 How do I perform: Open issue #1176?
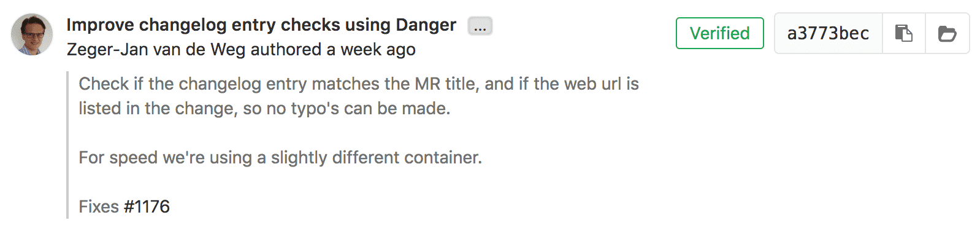pyautogui.click(x=147, y=206)
